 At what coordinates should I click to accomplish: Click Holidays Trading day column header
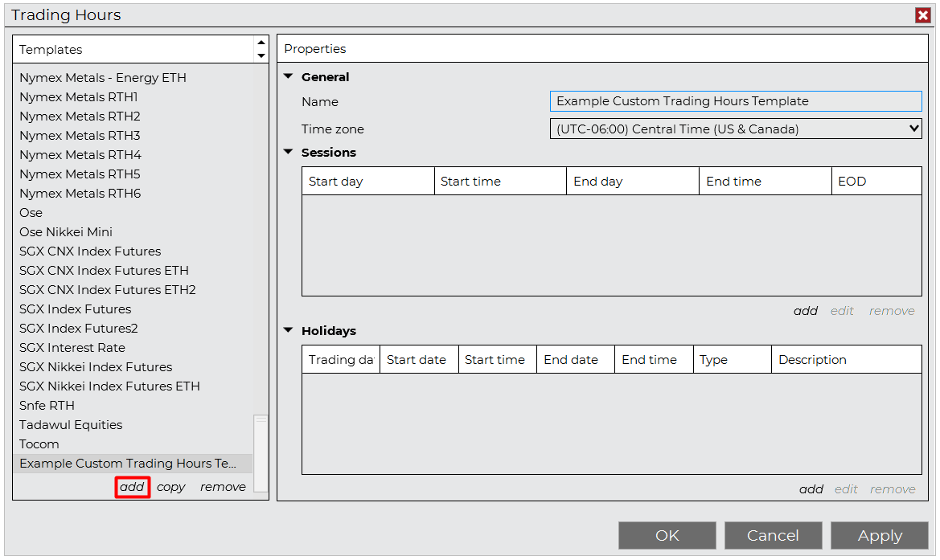pyautogui.click(x=340, y=359)
